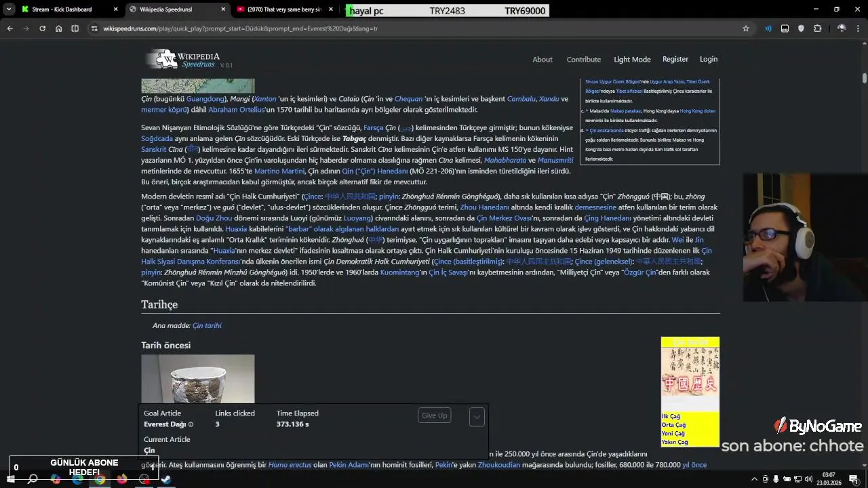Go back using browser back arrow

point(9,28)
